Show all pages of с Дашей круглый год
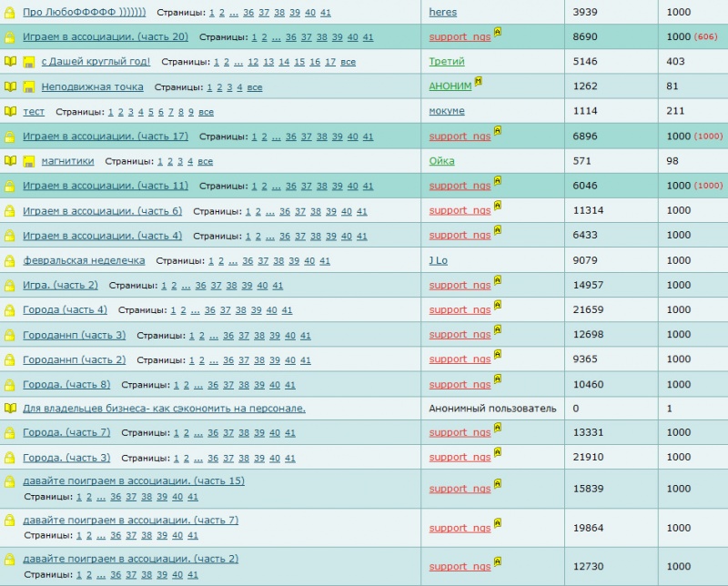Viewport: 728px width, 586px height. 349,62
